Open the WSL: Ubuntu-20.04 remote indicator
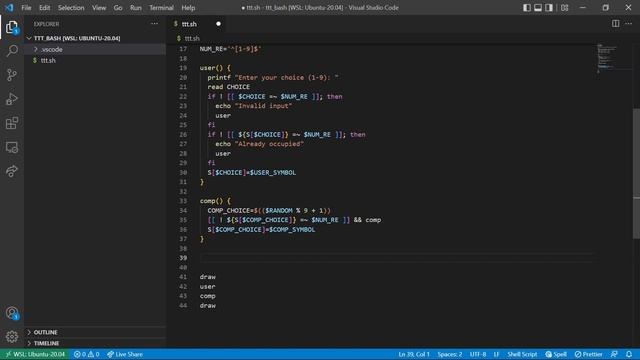Image resolution: width=640 pixels, height=360 pixels. click(x=35, y=354)
